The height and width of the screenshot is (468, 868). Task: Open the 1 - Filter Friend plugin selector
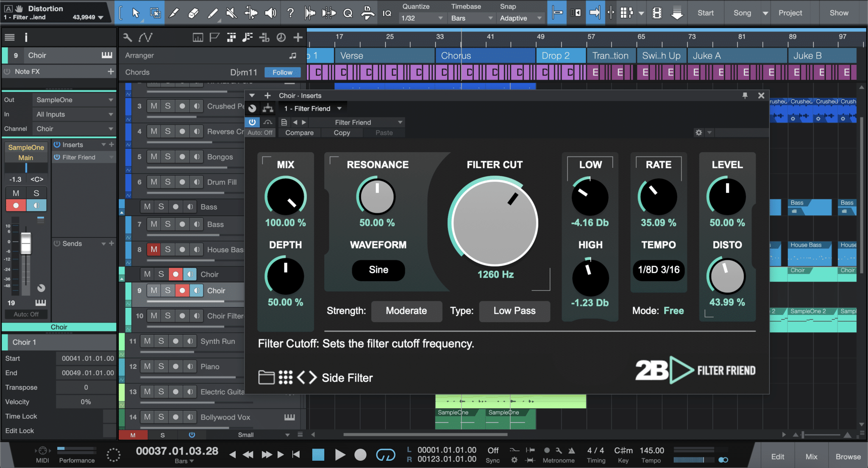coord(312,109)
